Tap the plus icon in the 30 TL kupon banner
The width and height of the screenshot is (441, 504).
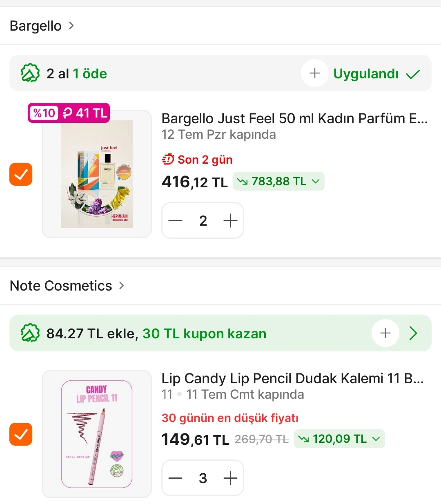pos(385,333)
